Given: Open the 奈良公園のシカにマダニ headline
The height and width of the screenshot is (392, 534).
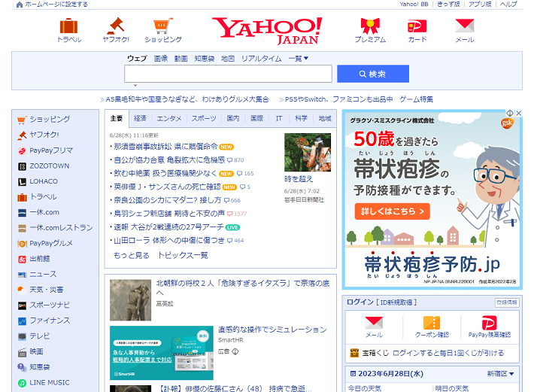Looking at the screenshot, I should [x=167, y=200].
